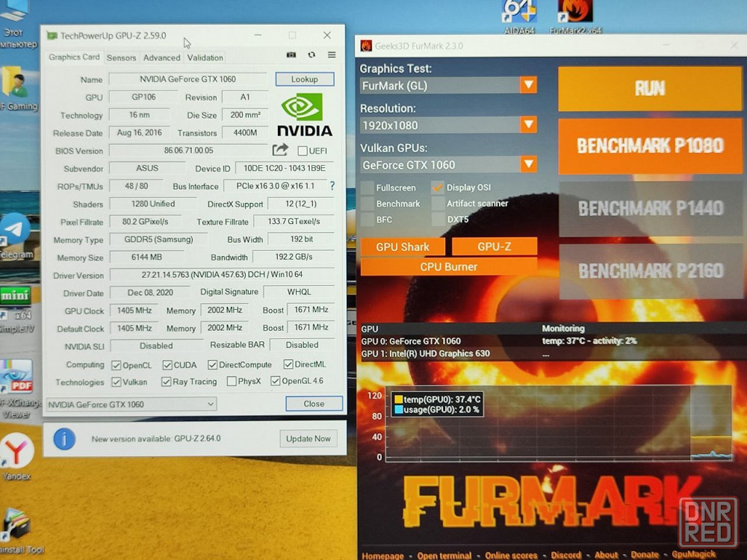Click the Update Now button
This screenshot has height=560, width=747.
point(309,438)
